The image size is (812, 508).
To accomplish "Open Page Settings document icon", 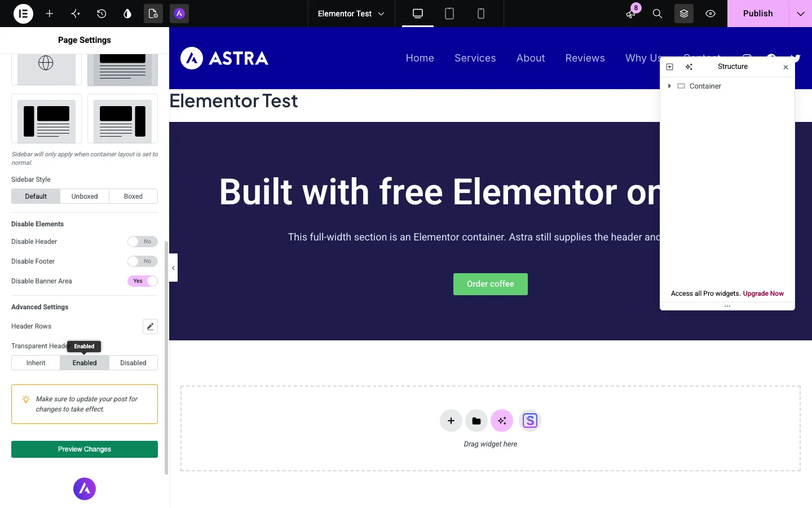I will coord(153,14).
